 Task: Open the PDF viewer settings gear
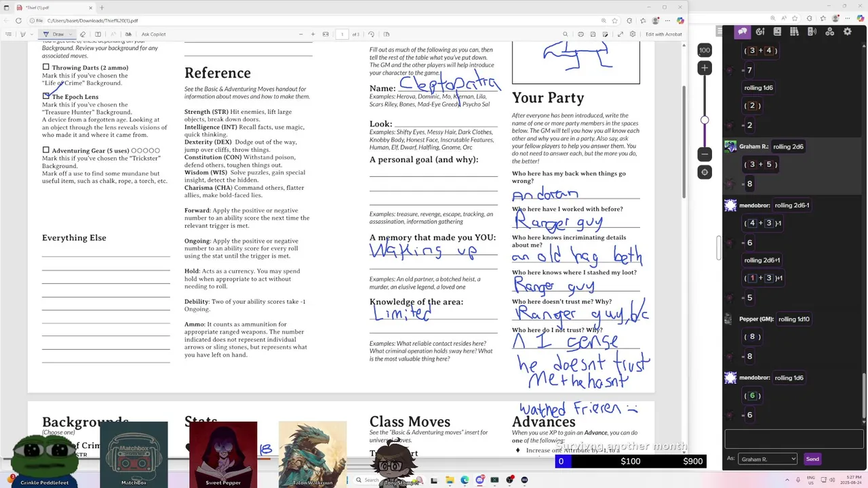(x=633, y=34)
